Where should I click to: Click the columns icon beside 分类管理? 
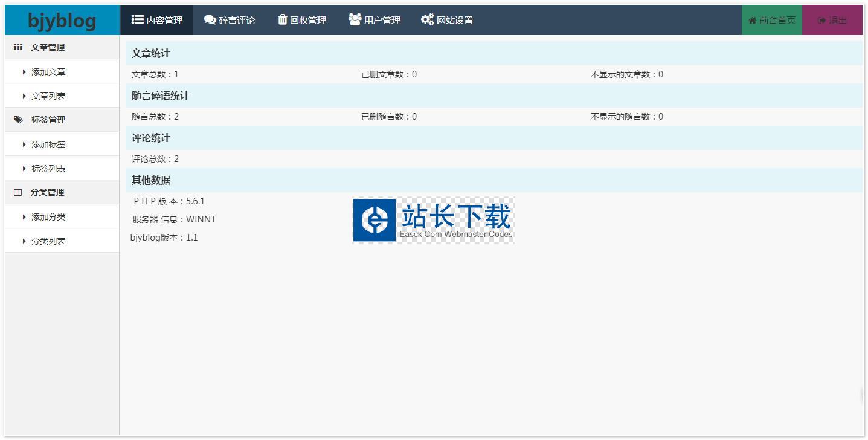pos(18,192)
